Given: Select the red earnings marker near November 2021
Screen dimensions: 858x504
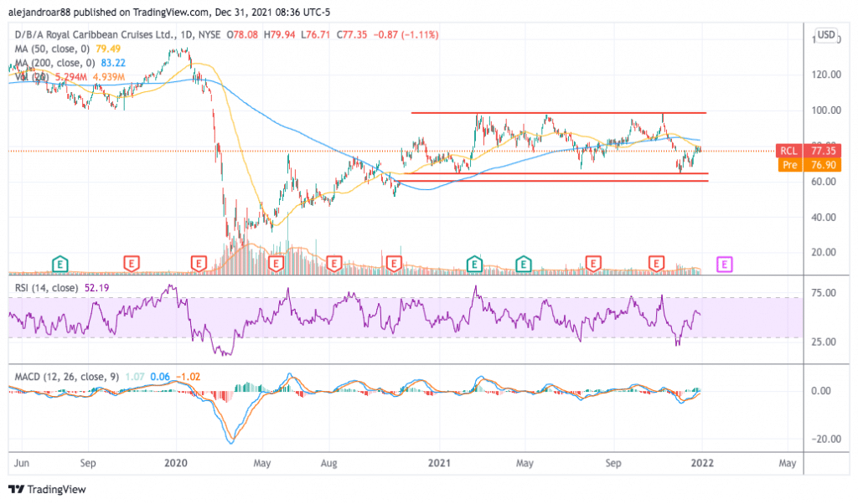Looking at the screenshot, I should click(x=656, y=265).
